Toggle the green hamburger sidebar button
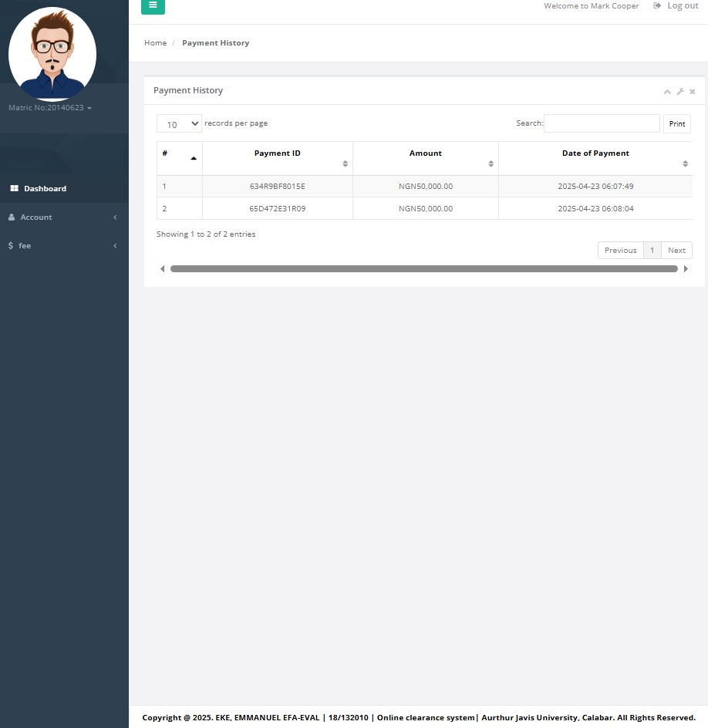708x728 pixels. (153, 6)
